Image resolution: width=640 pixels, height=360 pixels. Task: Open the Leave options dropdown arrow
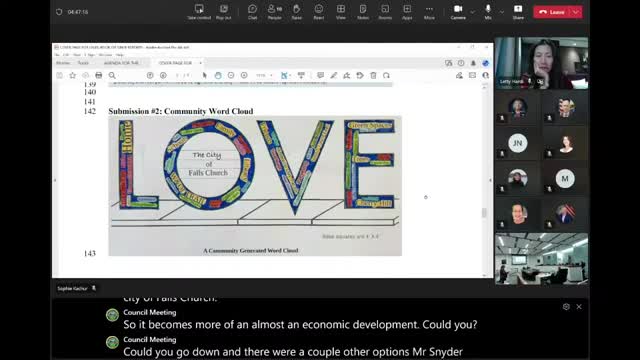576,12
